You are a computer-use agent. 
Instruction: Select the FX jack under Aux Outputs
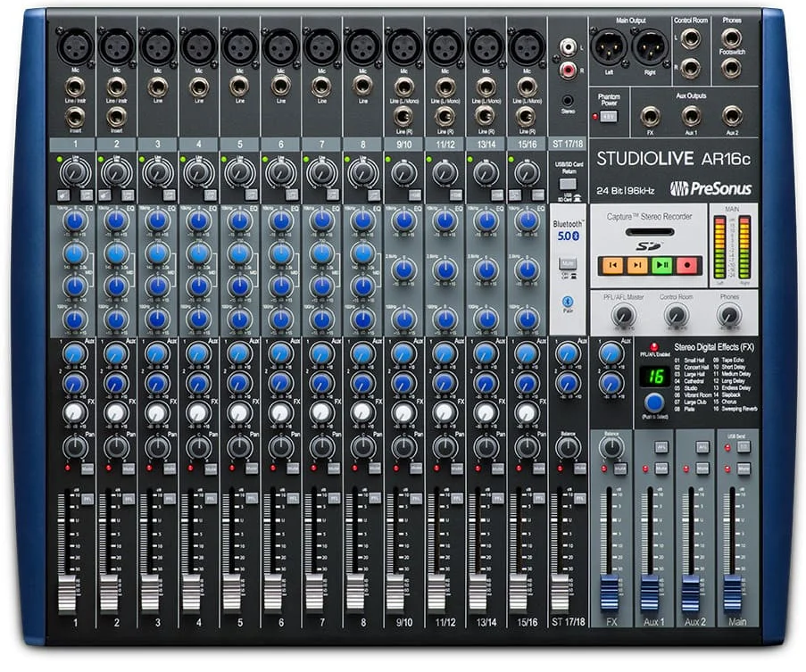click(651, 117)
